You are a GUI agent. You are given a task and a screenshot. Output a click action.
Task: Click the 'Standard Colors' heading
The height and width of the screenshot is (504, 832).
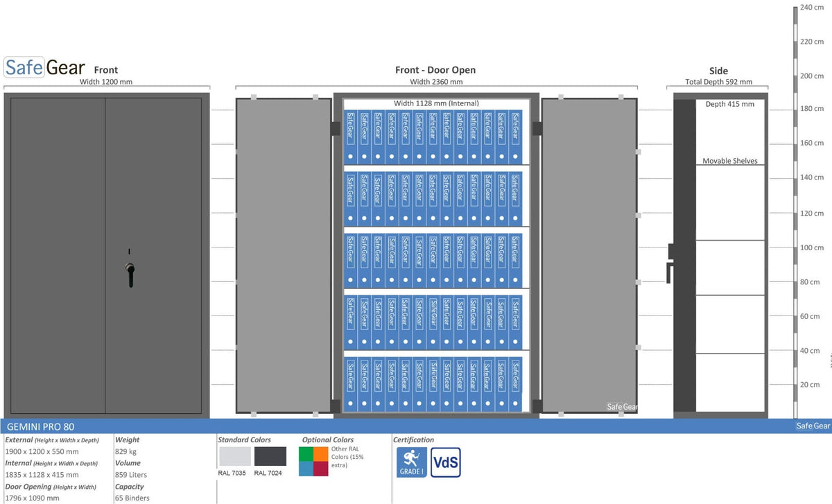pyautogui.click(x=244, y=440)
